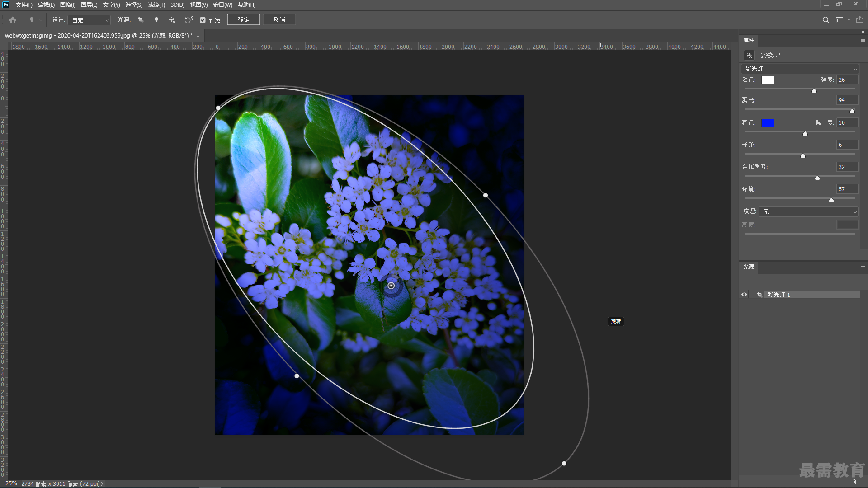This screenshot has width=868, height=488.
Task: Close the webwxgetmsgimg document tab
Action: pos(198,36)
